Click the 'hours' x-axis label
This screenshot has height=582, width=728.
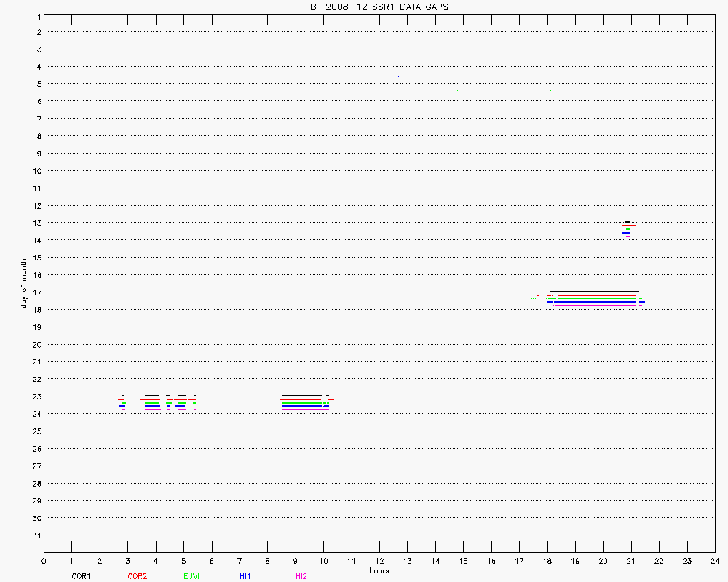(379, 570)
